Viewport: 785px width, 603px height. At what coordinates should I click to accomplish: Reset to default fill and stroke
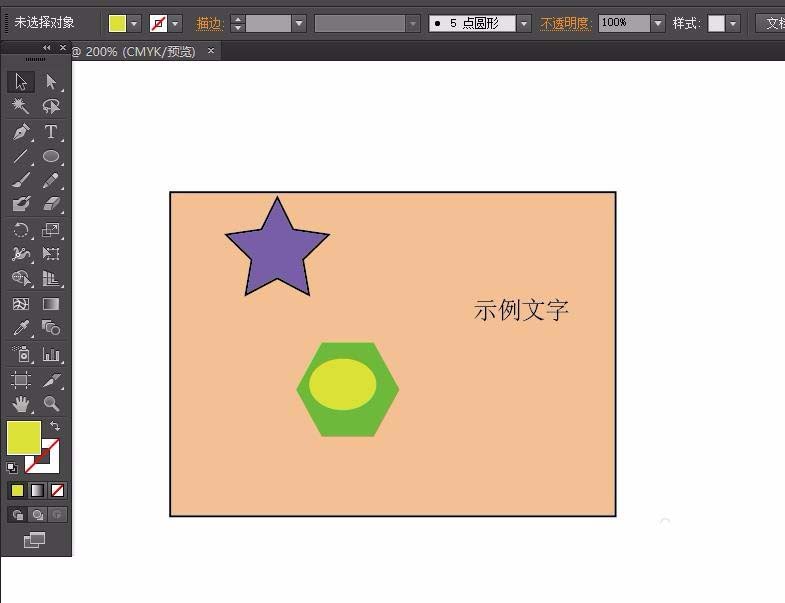(x=12, y=468)
